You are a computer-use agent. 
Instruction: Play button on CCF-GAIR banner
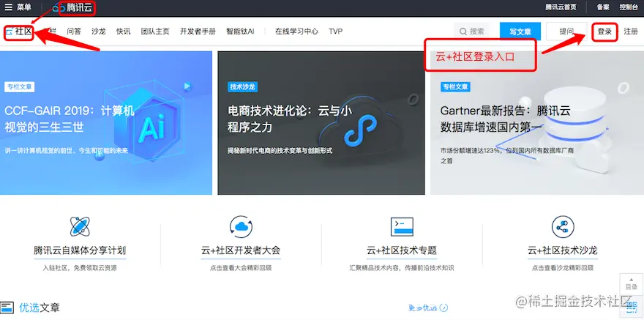coord(187,86)
